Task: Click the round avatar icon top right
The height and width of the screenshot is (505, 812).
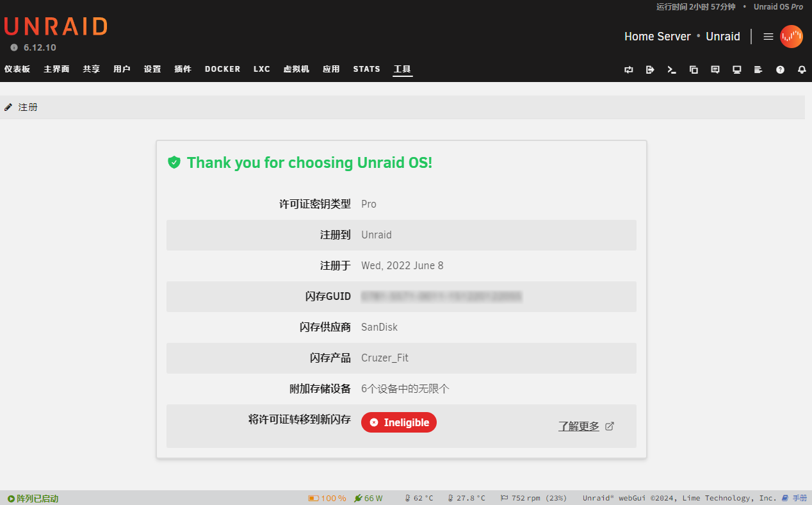Action: tap(792, 37)
